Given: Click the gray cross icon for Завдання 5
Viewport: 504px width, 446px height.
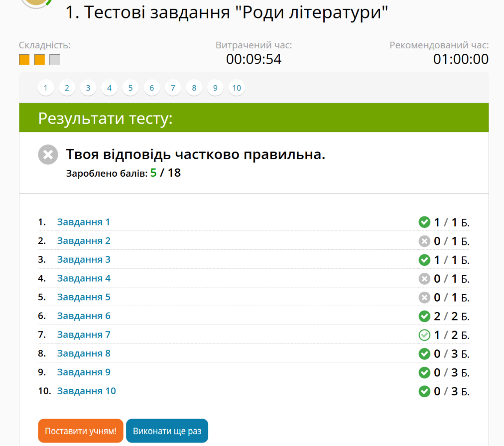Looking at the screenshot, I should [x=424, y=297].
